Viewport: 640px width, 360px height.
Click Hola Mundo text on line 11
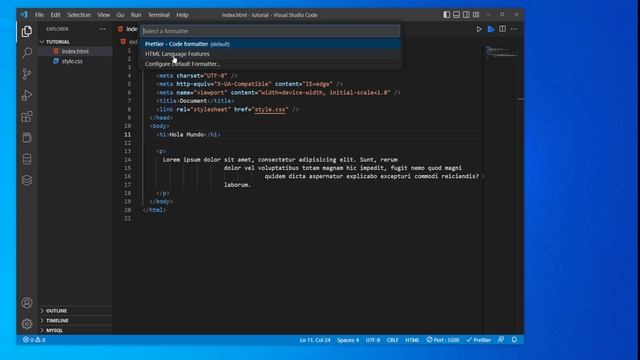(187, 134)
